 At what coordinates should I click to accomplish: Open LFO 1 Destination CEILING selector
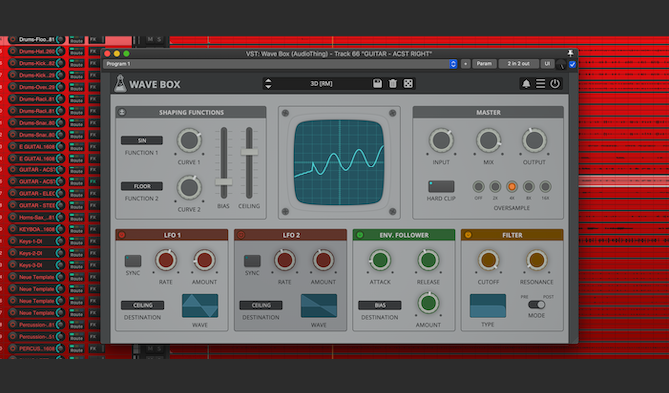(143, 305)
